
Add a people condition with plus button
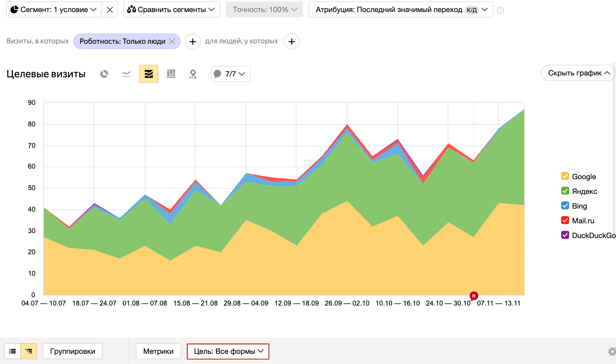point(292,41)
